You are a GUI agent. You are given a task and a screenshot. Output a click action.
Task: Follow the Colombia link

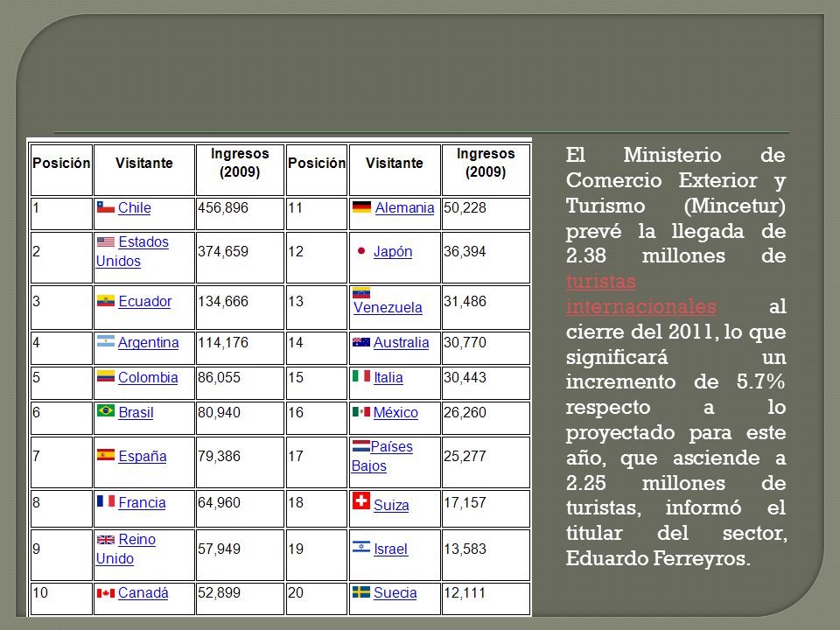click(x=148, y=378)
